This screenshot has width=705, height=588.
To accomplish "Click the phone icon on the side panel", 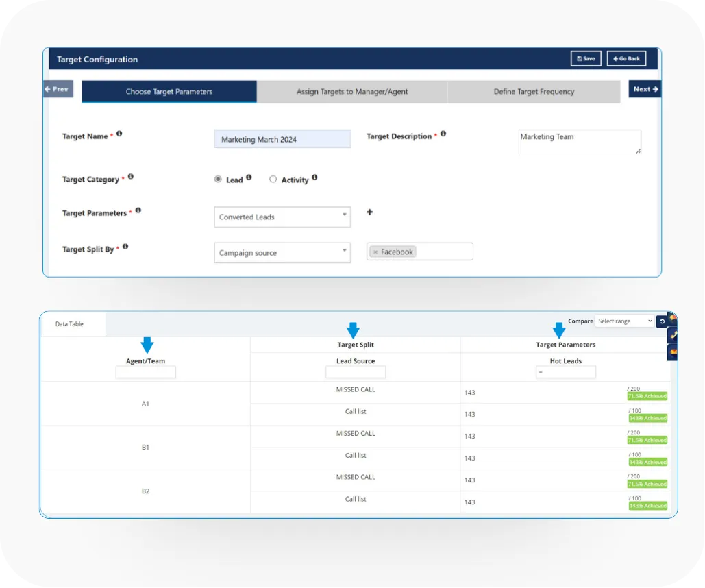I will point(673,335).
